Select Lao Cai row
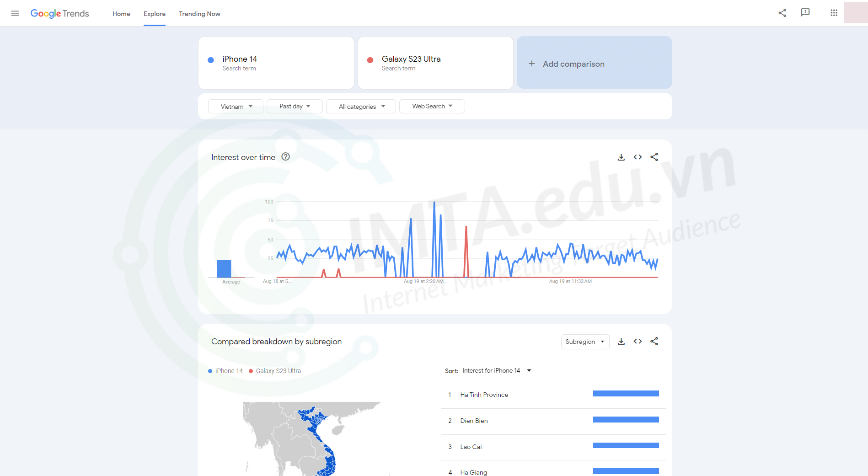The width and height of the screenshot is (868, 476). tap(553, 447)
